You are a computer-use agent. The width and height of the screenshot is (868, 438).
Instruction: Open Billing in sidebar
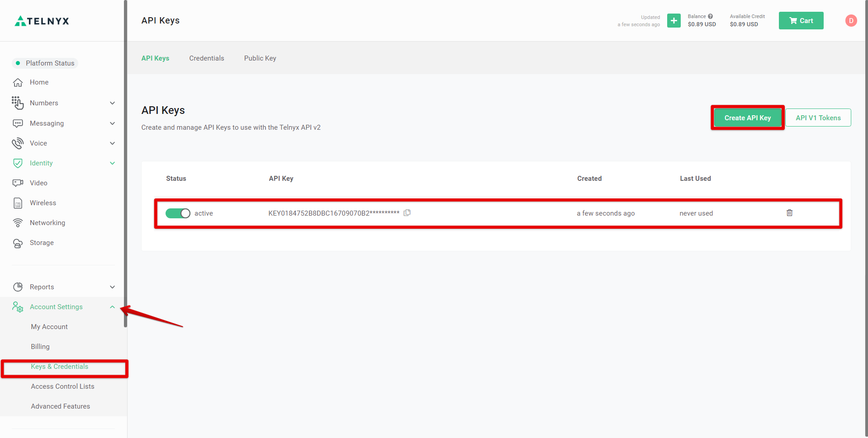[40, 347]
